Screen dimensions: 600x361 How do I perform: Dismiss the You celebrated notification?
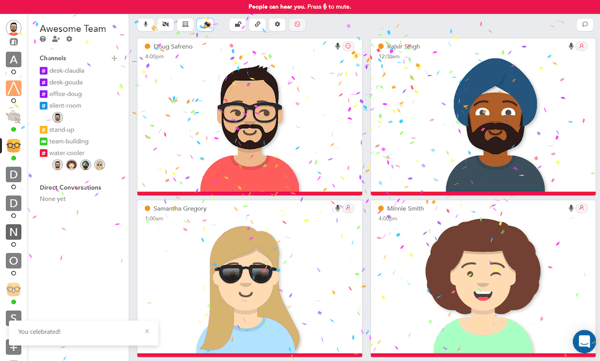(147, 331)
